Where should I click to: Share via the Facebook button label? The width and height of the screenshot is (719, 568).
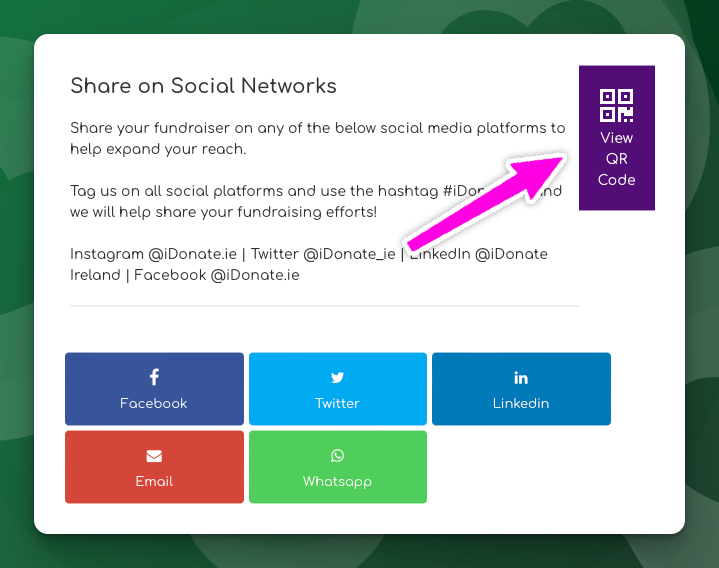click(x=154, y=403)
